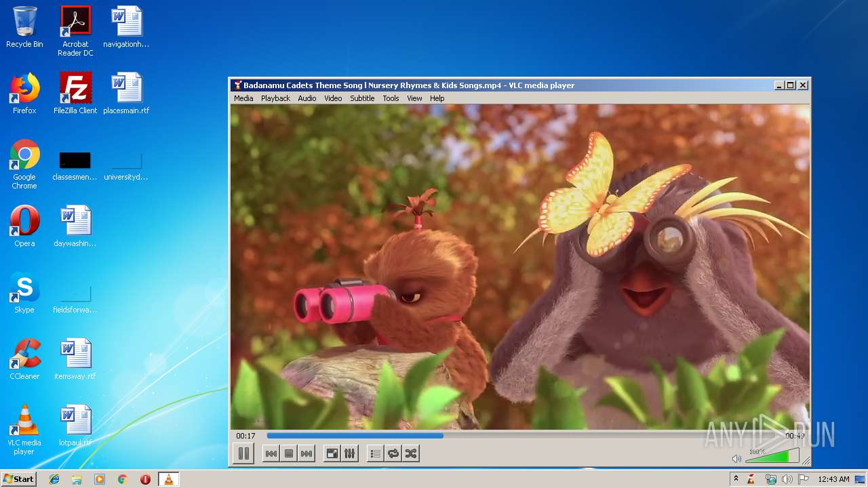Select the classesmen... desktop file

[x=75, y=167]
